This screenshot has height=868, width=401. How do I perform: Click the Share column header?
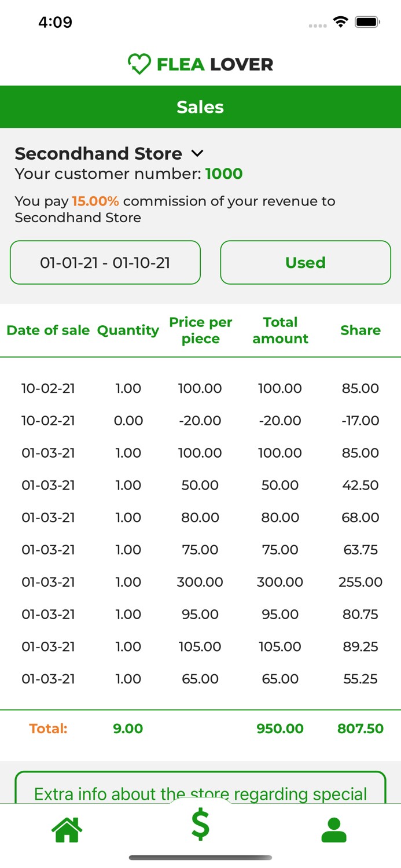(x=360, y=330)
